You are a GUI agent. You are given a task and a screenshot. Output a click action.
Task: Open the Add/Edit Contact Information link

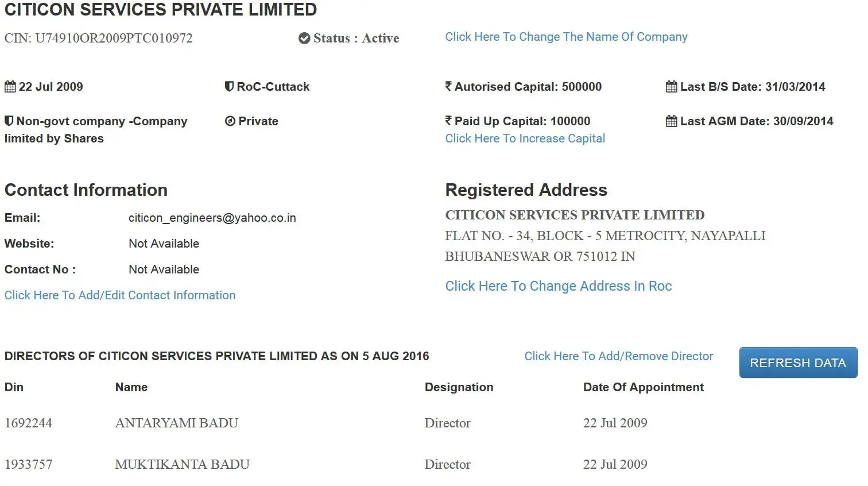click(120, 295)
